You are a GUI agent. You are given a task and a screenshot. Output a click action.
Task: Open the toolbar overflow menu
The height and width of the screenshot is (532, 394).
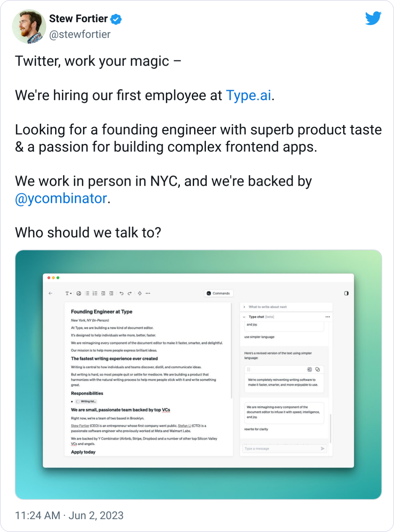[148, 293]
